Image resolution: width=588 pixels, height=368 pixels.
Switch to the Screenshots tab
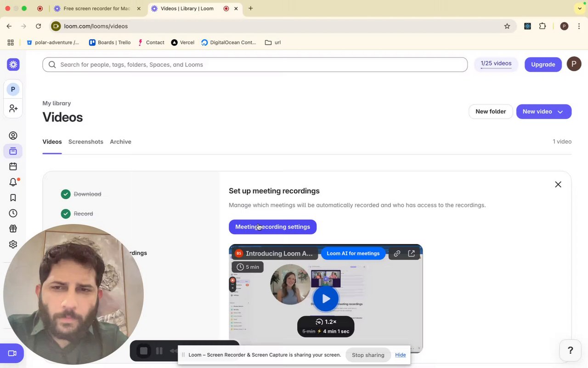86,142
